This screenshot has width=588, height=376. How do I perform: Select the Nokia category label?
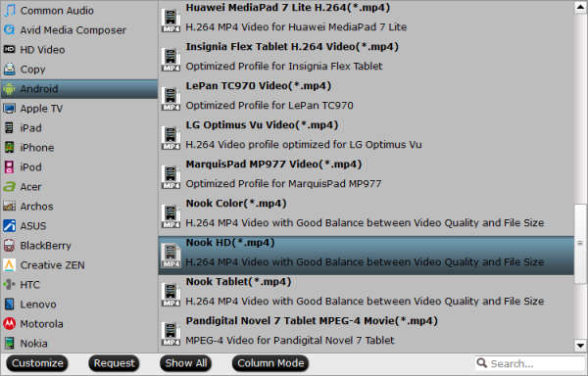pos(33,343)
